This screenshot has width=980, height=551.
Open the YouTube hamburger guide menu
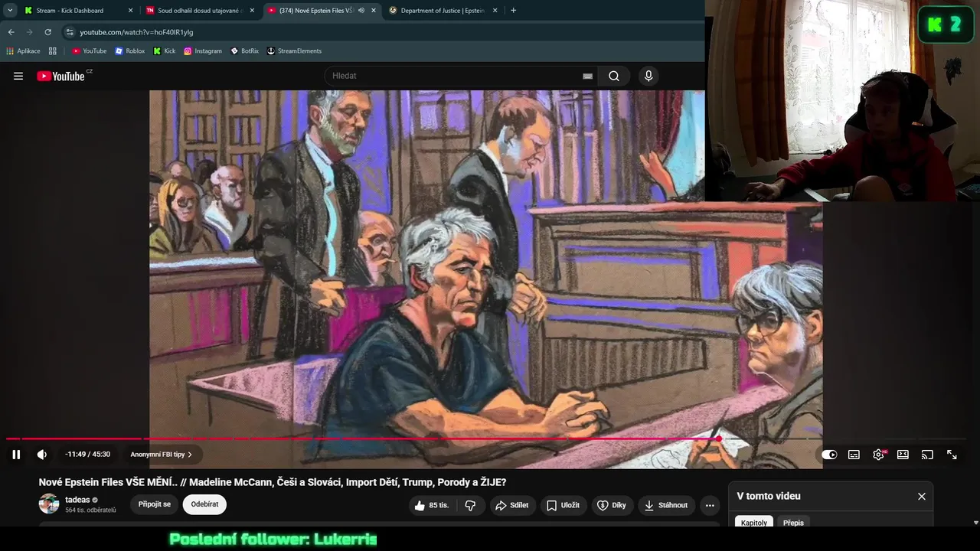point(18,76)
